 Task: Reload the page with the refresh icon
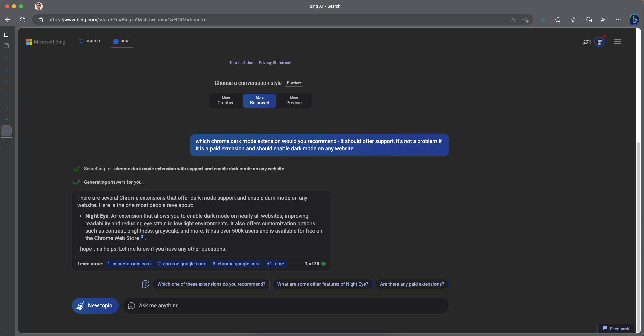23,20
